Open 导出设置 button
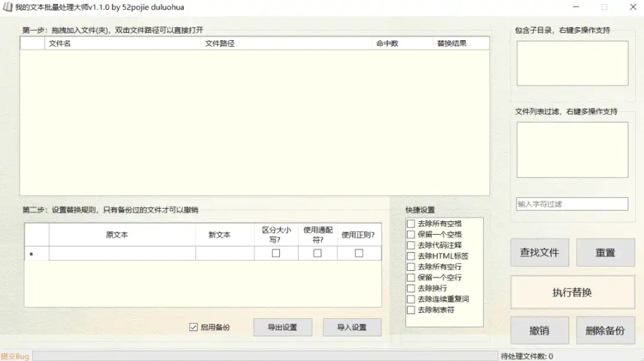 click(283, 328)
